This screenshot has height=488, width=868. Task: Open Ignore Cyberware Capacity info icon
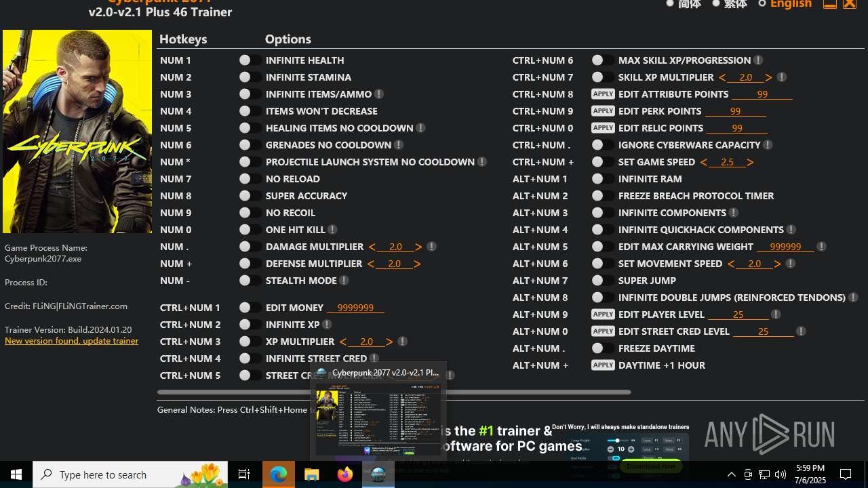(x=768, y=145)
